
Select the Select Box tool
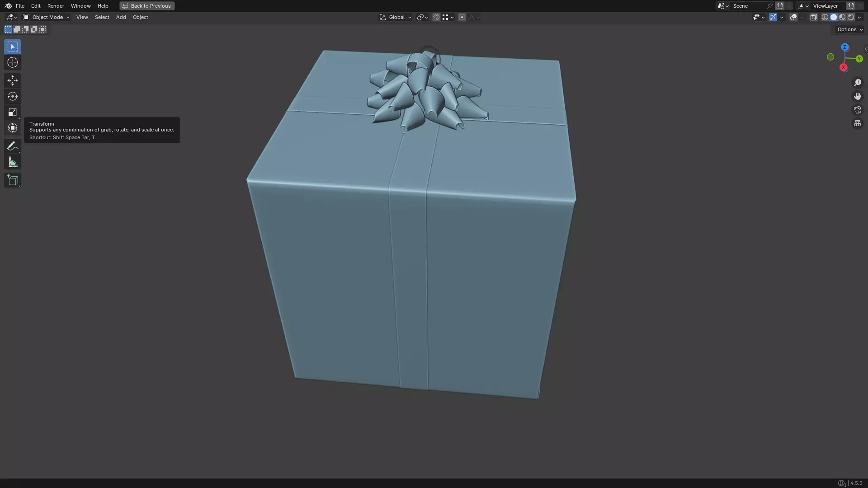coord(13,47)
